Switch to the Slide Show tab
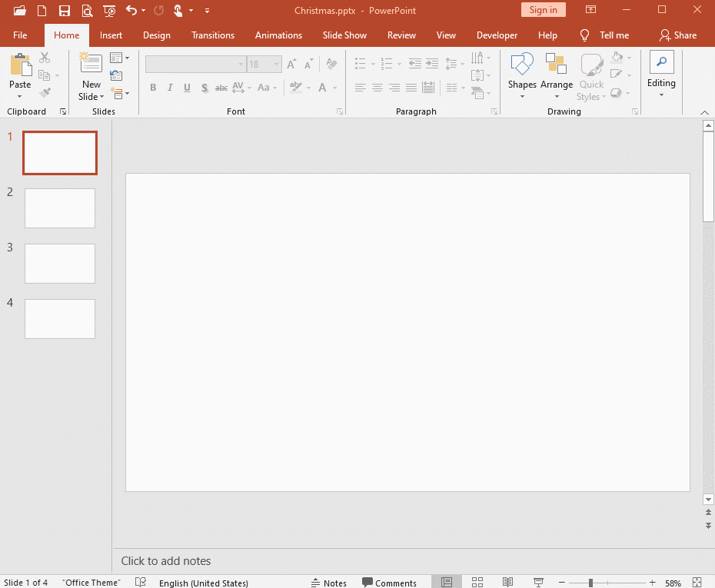This screenshot has height=588, width=715. [344, 35]
